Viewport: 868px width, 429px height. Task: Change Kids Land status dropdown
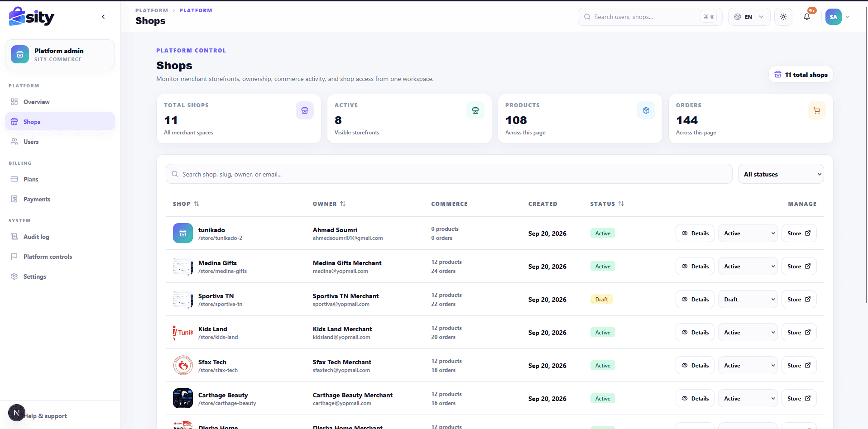[748, 332]
